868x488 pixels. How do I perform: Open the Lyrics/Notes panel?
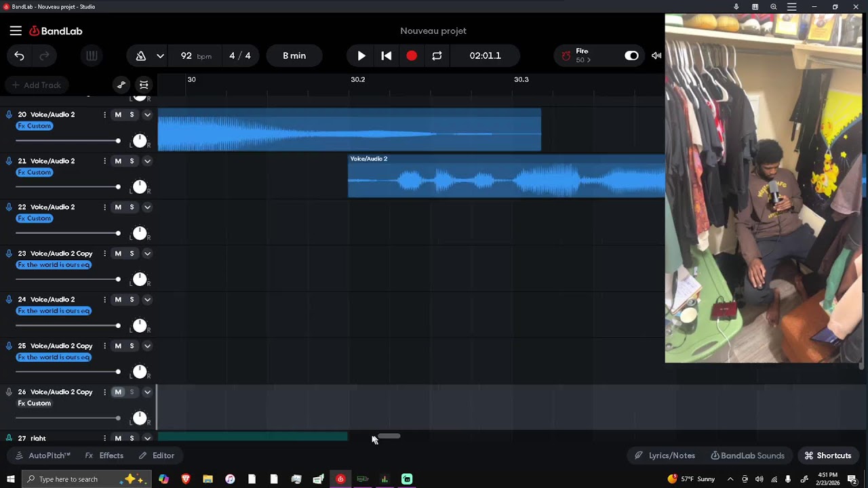coord(665,455)
